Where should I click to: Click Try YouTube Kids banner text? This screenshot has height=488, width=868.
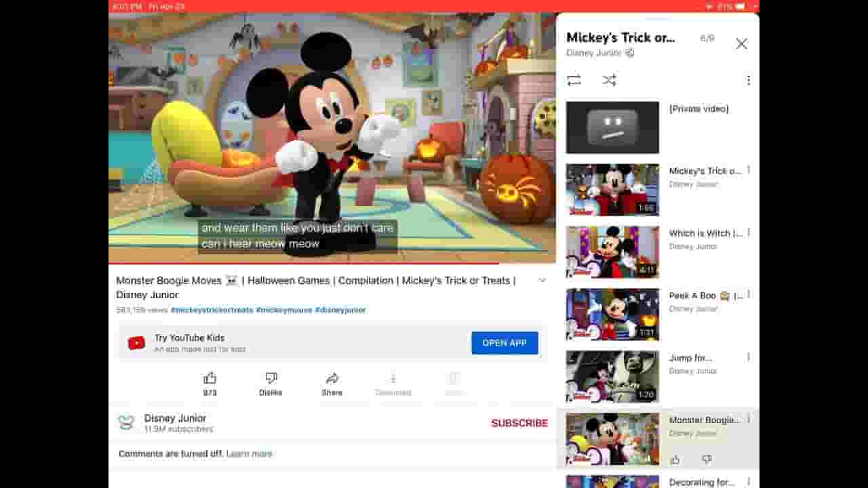[189, 338]
